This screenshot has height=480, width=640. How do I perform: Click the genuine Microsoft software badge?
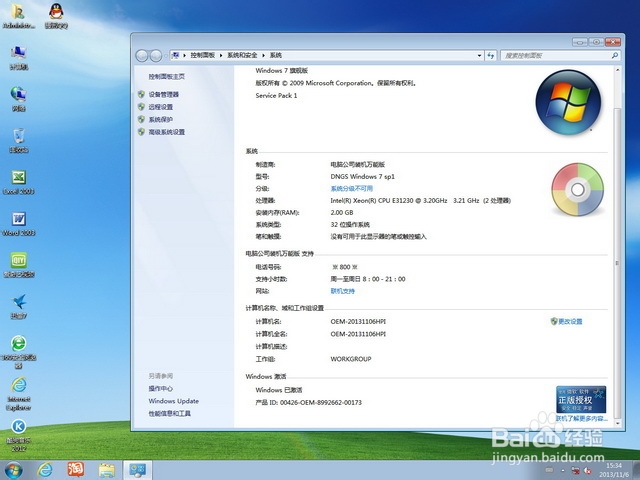[581, 400]
